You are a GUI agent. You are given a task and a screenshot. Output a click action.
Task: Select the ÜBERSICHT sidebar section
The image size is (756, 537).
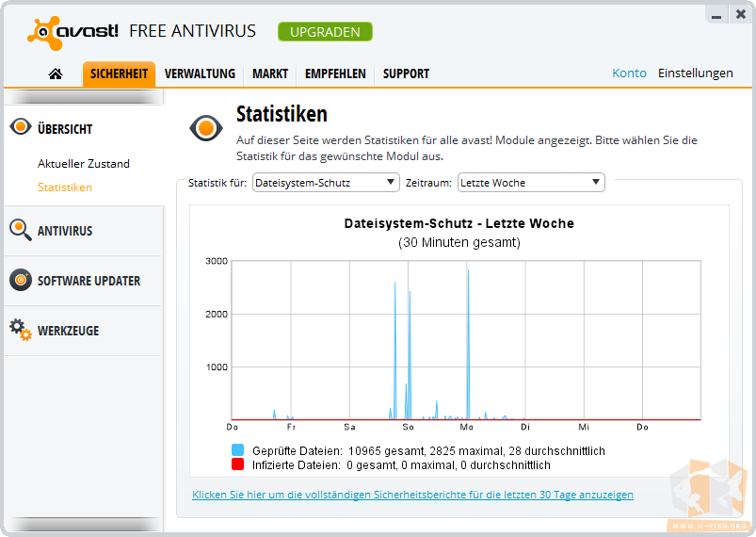(65, 129)
